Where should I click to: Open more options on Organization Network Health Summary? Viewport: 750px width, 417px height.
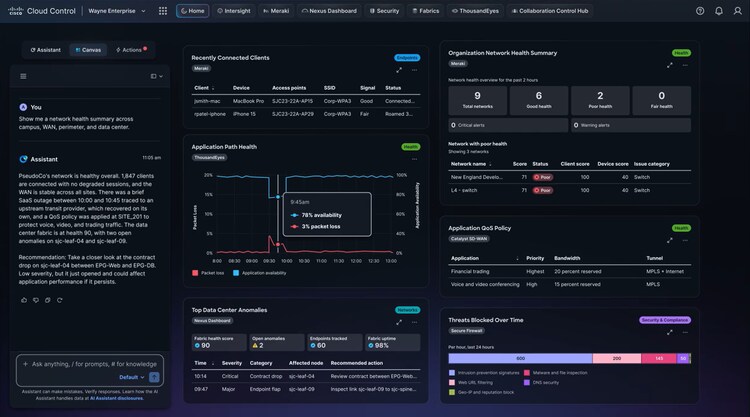685,66
